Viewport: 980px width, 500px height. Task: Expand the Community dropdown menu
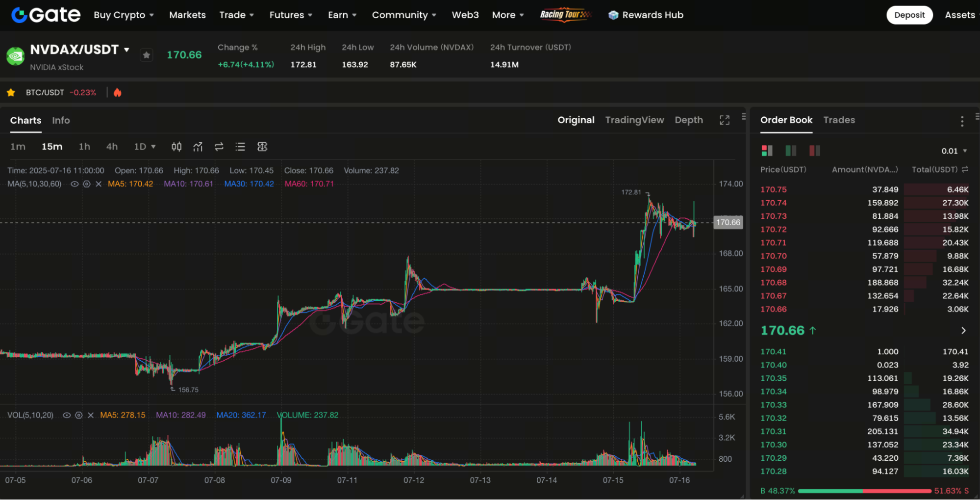404,15
